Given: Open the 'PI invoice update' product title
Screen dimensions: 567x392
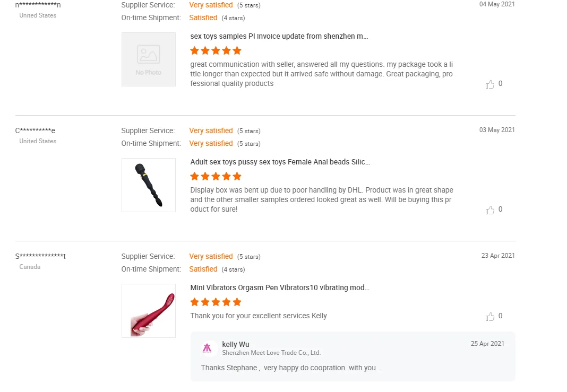Looking at the screenshot, I should tap(279, 37).
